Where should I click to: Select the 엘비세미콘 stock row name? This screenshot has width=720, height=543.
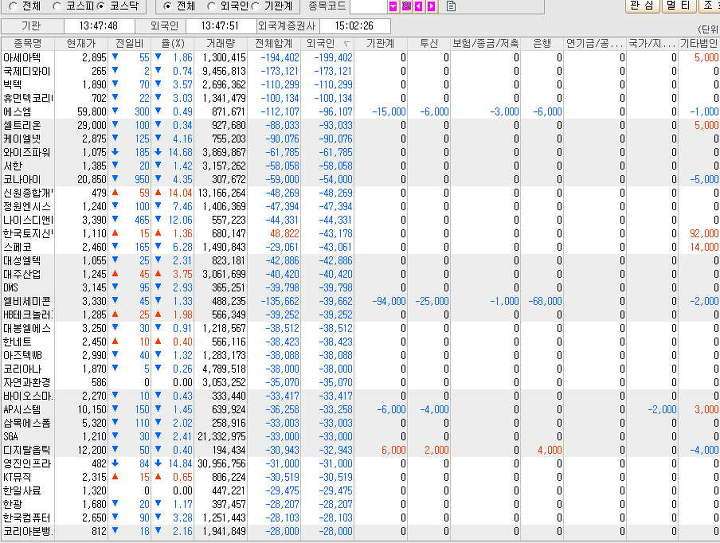click(26, 302)
